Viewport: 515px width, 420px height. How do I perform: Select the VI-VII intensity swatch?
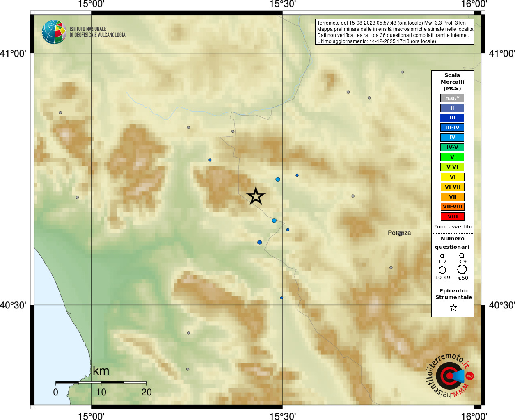(453, 187)
